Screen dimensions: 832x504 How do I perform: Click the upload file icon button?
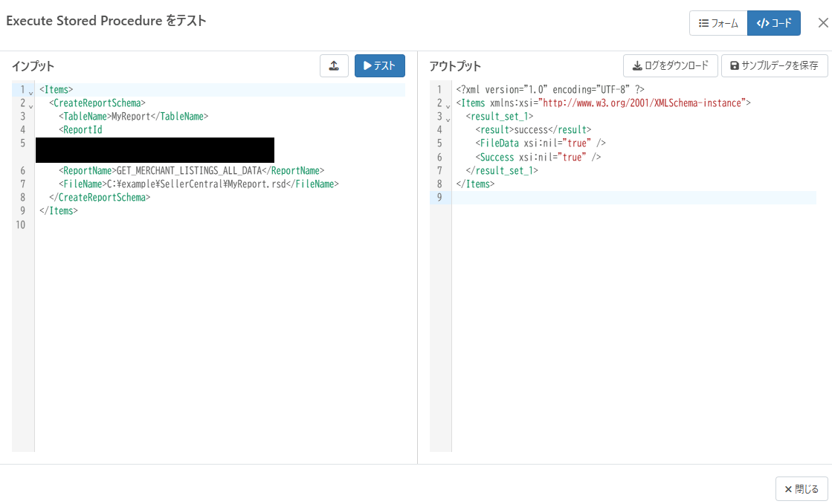pyautogui.click(x=334, y=65)
